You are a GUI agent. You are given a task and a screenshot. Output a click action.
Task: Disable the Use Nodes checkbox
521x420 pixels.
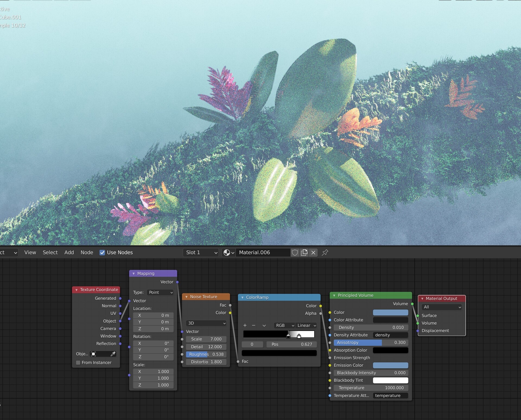[x=102, y=252]
